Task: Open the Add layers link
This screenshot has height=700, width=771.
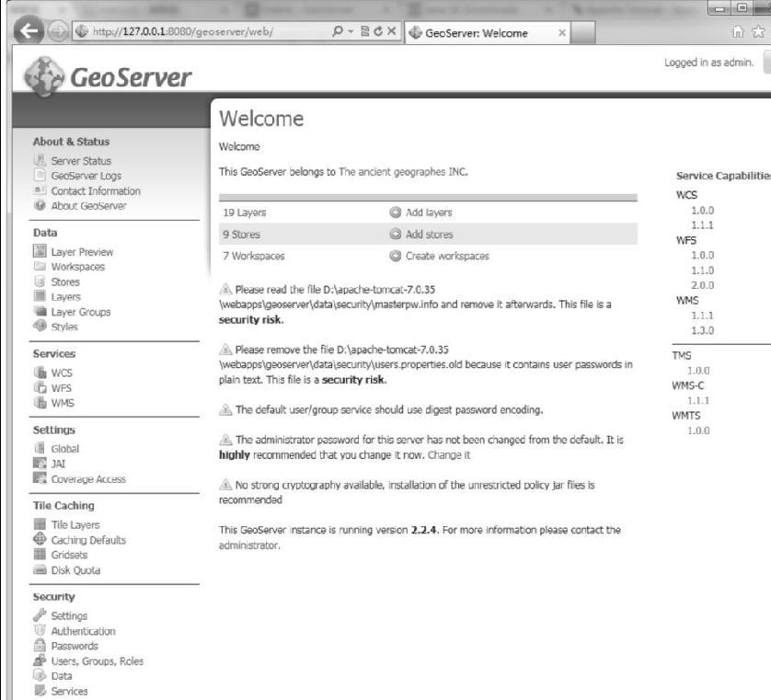Action: point(429,212)
